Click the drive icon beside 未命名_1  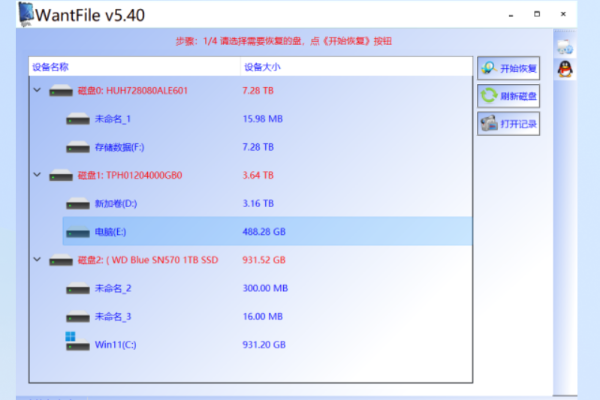(x=77, y=119)
